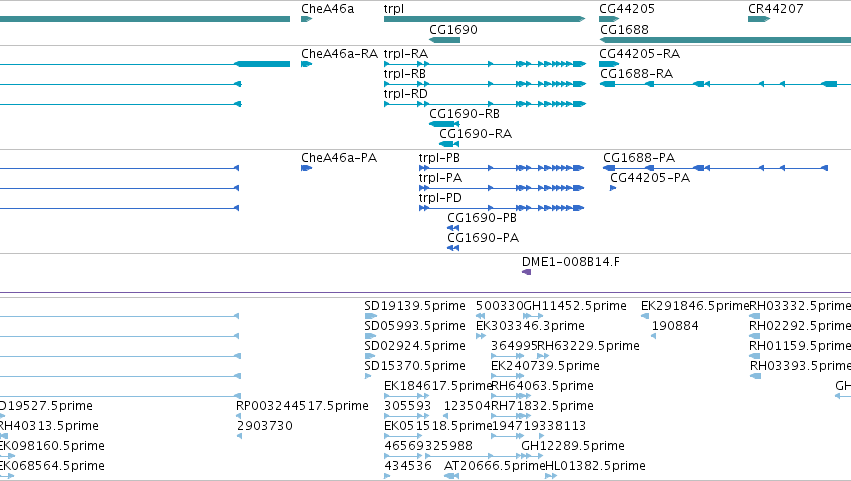
Task: Select EST label 305593
Action: click(408, 407)
